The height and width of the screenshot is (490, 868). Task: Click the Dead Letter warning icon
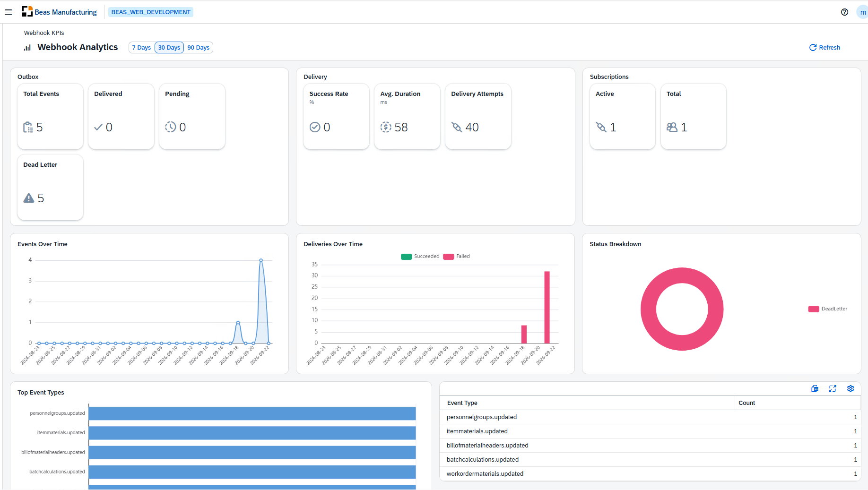click(x=29, y=198)
